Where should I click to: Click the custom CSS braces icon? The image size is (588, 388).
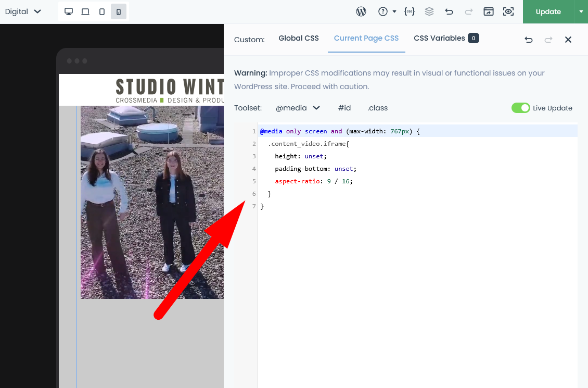[x=410, y=11]
